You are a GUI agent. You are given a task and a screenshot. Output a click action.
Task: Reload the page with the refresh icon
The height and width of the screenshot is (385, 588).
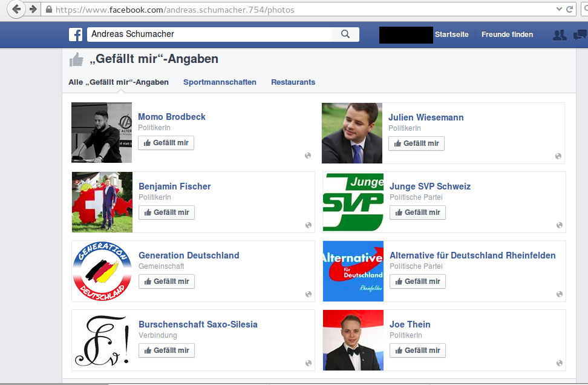[x=569, y=9]
